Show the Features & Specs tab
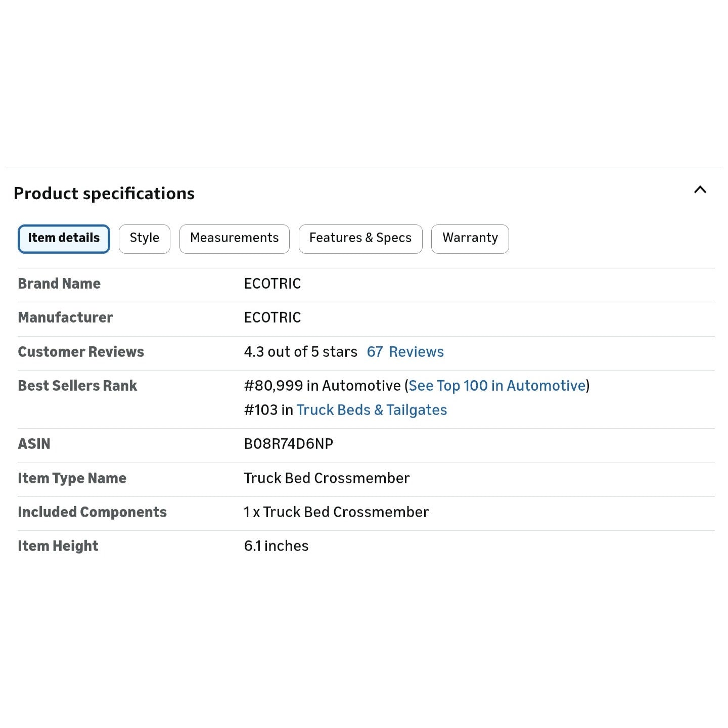728x728 pixels. (360, 239)
